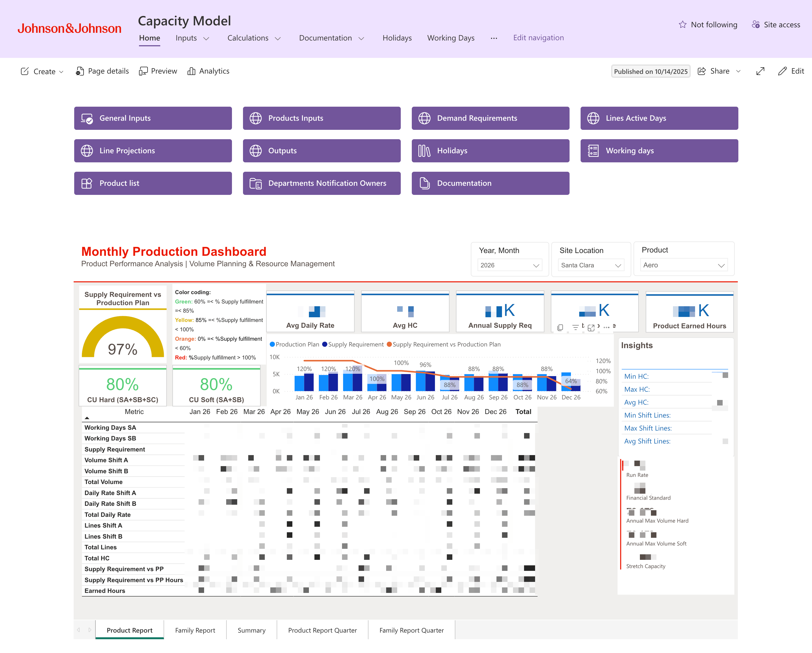Click Supply Requirement vs Production Plan legend swatch
The image size is (812, 653).
[389, 344]
